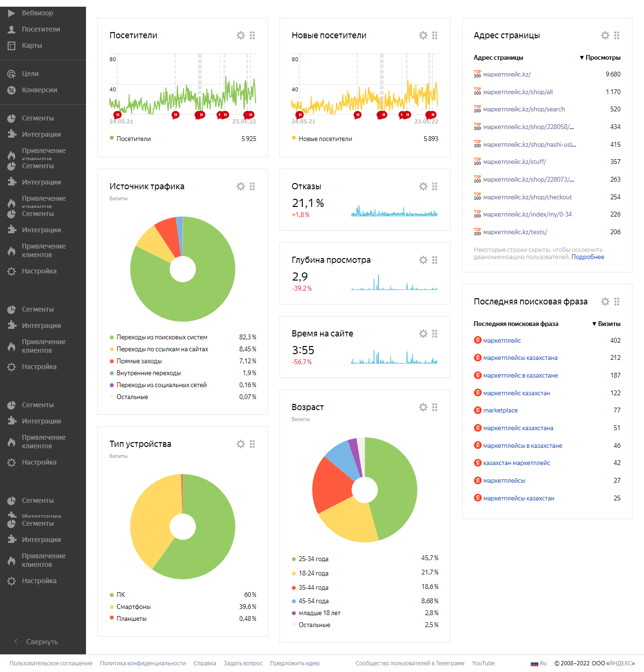Open Вебвизор in the sidebar menu
Viewport: 644px width, 672px height.
click(x=37, y=13)
